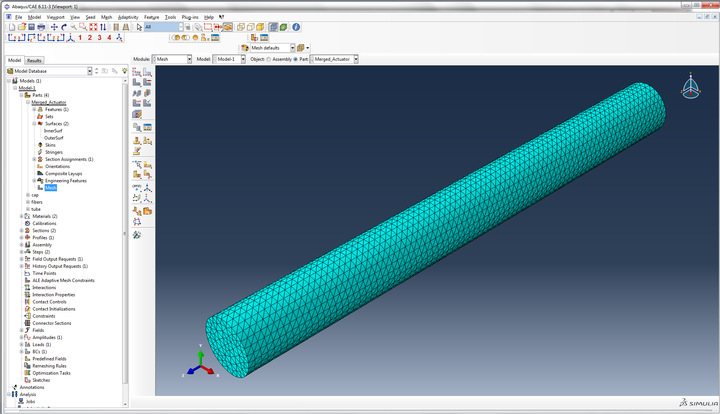This screenshot has height=414, width=720.
Task: Click the Mesh Part tool icon
Action: pos(136,82)
